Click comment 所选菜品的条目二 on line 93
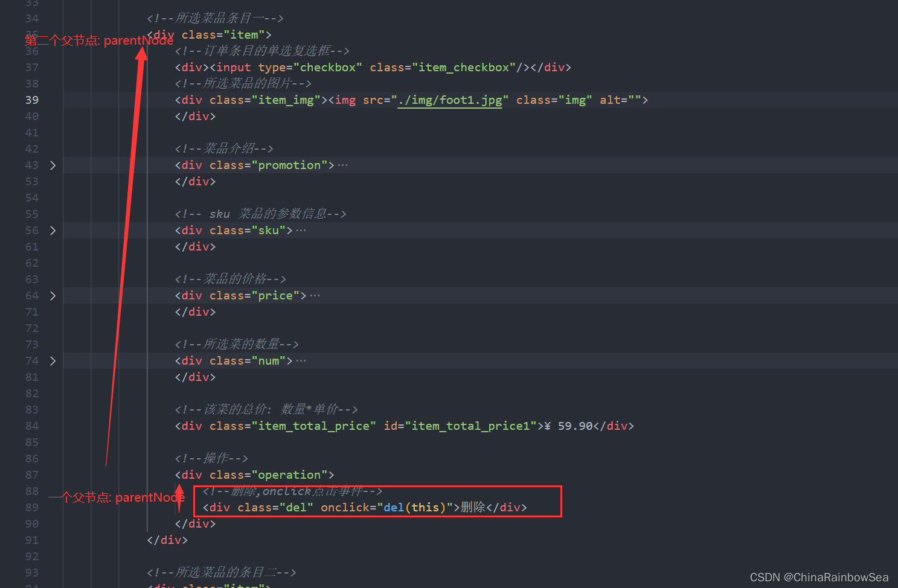The image size is (898, 588). click(222, 573)
